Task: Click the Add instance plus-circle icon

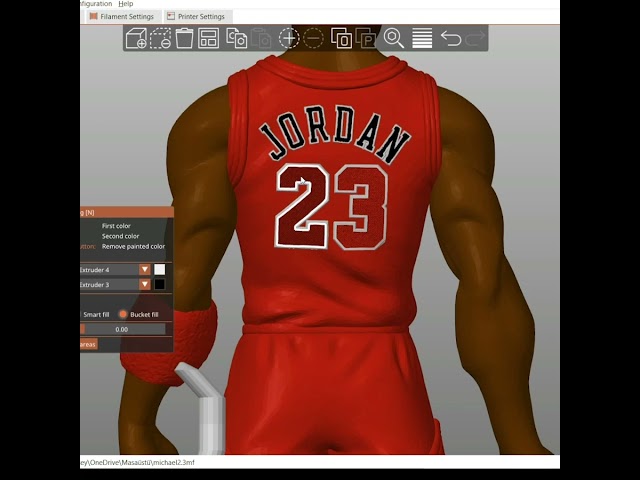Action: 289,38
